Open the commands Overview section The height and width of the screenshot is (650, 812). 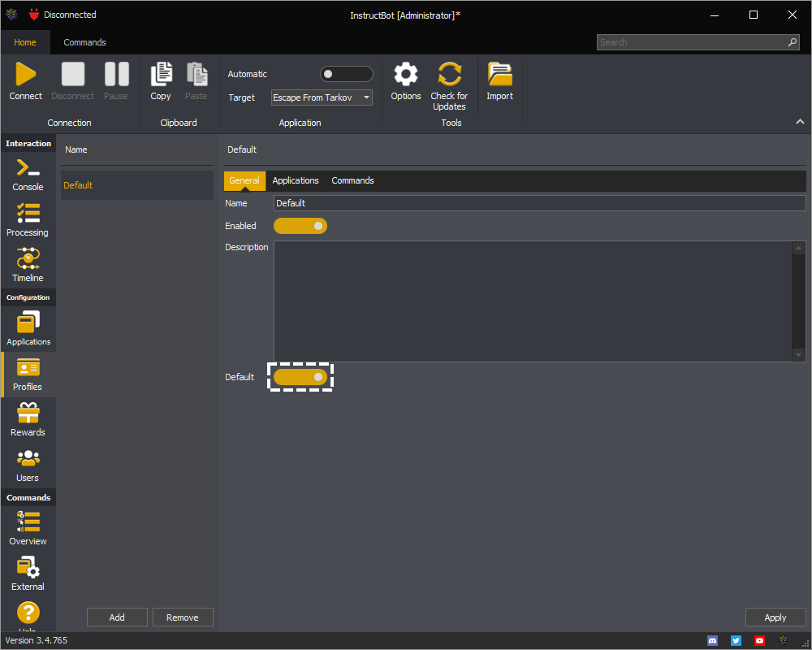point(28,528)
